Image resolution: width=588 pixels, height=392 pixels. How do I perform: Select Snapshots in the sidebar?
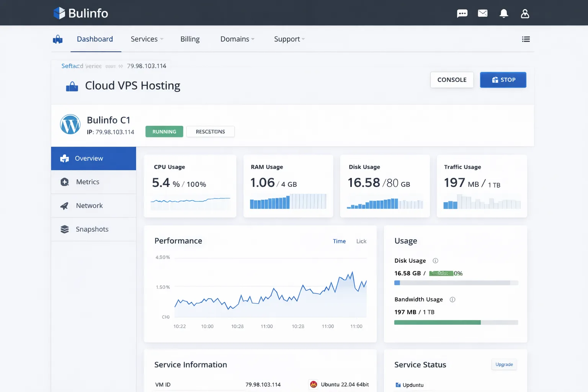[x=93, y=229]
